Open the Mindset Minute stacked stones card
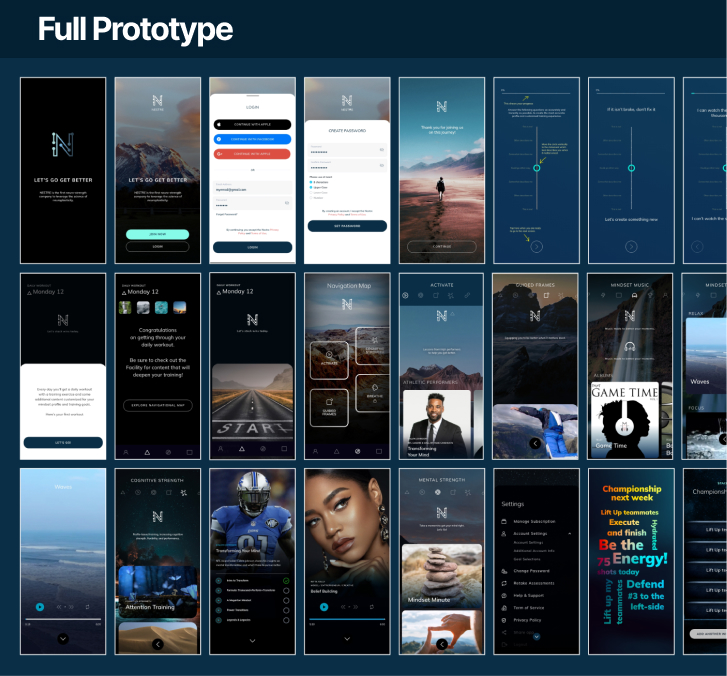727x676 pixels. coord(442,575)
